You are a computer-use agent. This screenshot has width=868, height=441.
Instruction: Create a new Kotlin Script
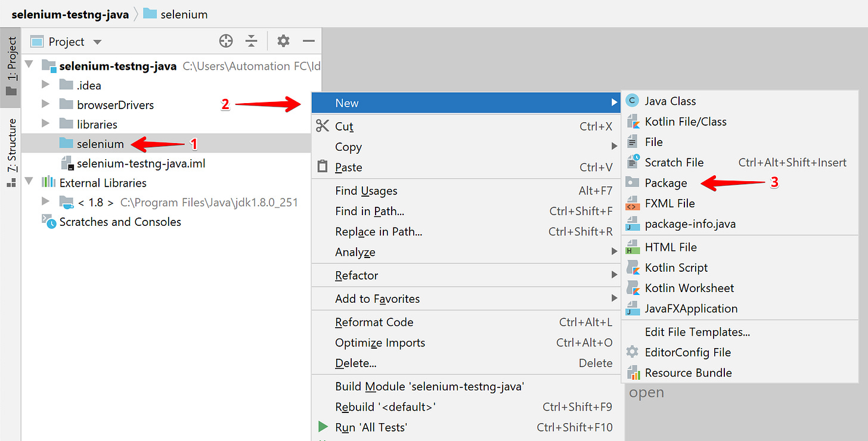740,268
